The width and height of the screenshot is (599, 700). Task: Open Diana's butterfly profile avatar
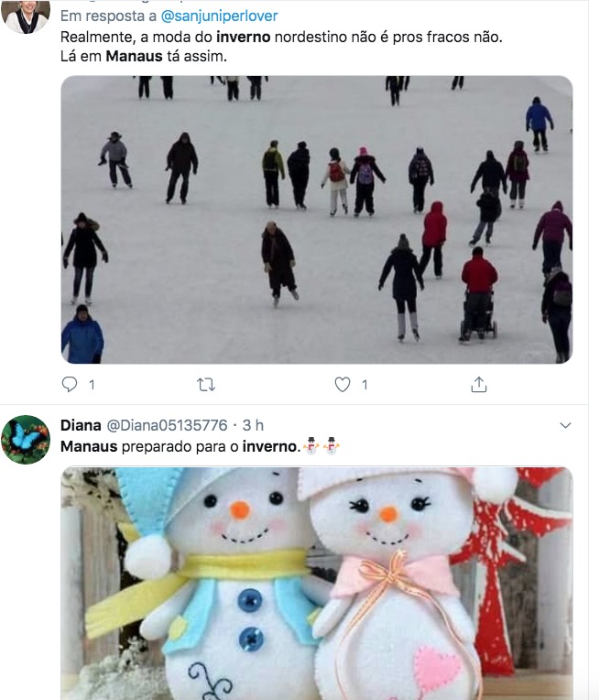pyautogui.click(x=26, y=439)
